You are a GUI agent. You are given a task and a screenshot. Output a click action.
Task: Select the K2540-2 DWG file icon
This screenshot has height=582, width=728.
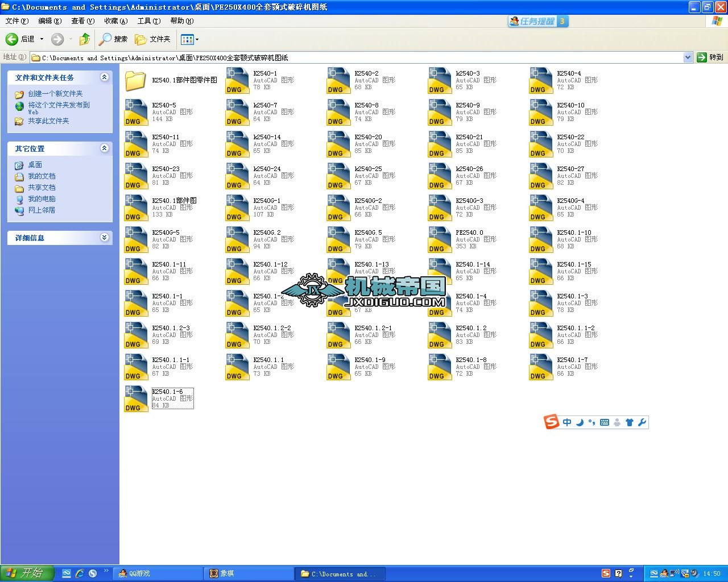(338, 81)
